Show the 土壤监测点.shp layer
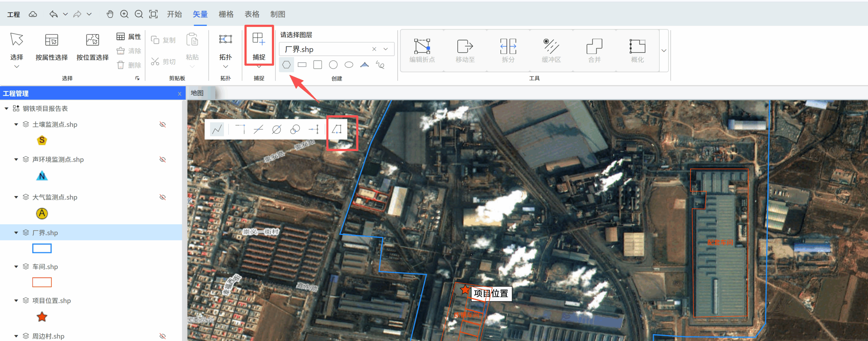The width and height of the screenshot is (868, 341). tap(163, 125)
